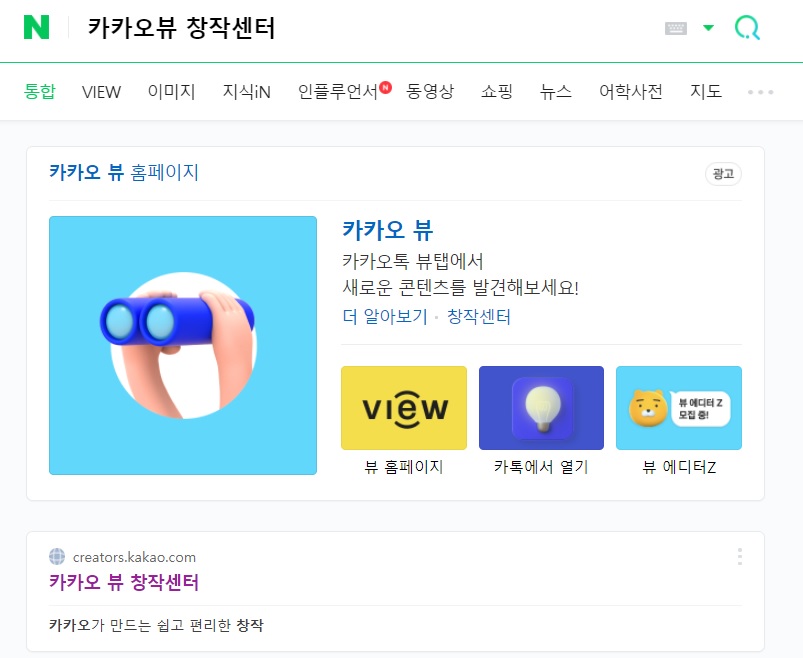This screenshot has width=803, height=658.
Task: Open the on-screen keyboard icon
Action: coord(675,28)
